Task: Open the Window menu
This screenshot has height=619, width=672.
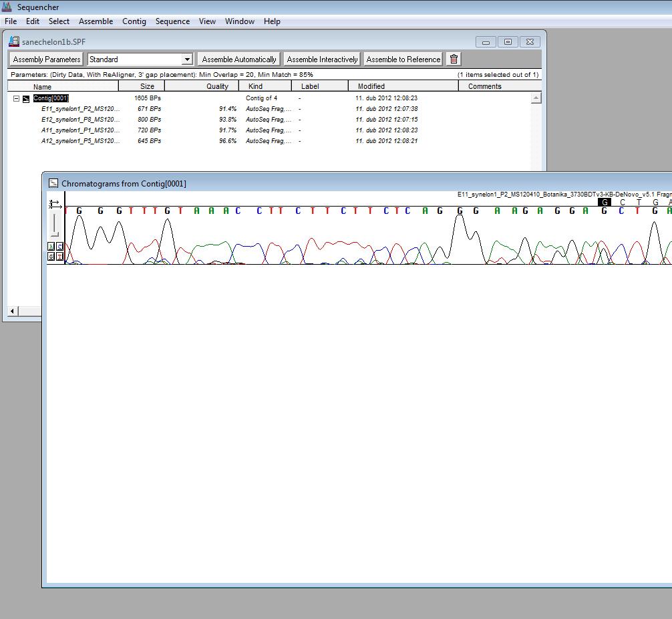Action: click(240, 21)
